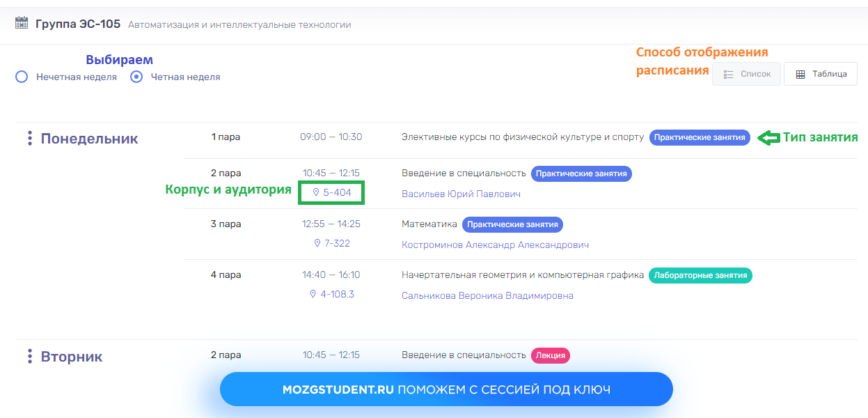The height and width of the screenshot is (418, 868).
Task: Click the location pin icon for room 5-404
Action: pyautogui.click(x=317, y=193)
